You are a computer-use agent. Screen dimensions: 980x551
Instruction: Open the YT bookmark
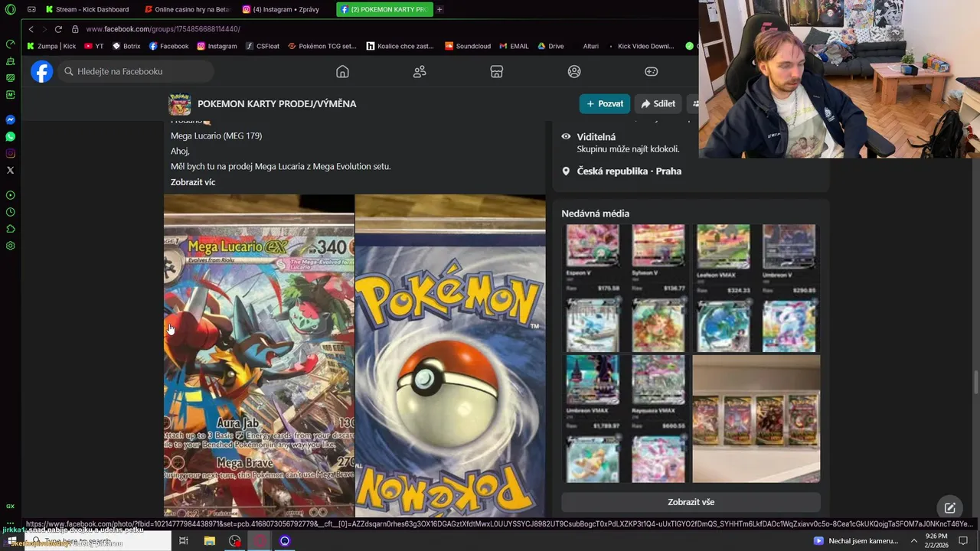coord(94,46)
